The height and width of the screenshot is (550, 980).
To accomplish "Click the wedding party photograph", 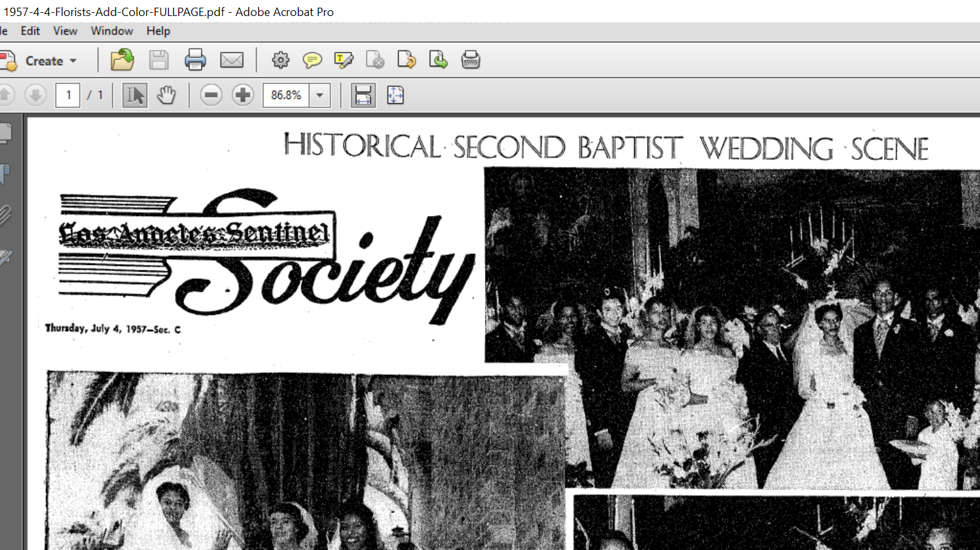I will tap(732, 329).
